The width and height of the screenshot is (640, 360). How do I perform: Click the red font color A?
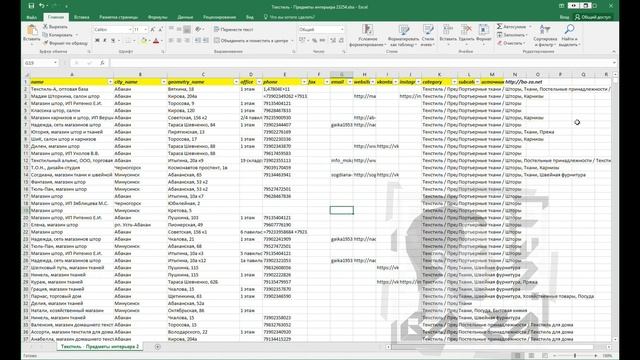pos(156,40)
